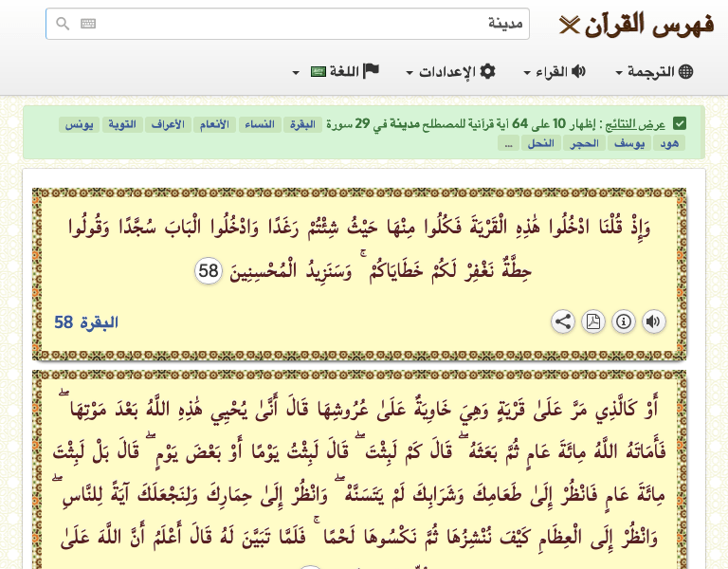
Task: Focus the search field containing مدينة
Action: click(303, 25)
